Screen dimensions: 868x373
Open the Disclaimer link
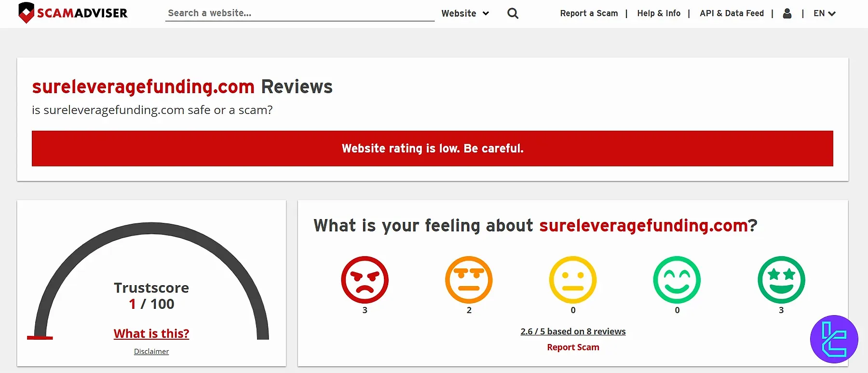pyautogui.click(x=151, y=351)
